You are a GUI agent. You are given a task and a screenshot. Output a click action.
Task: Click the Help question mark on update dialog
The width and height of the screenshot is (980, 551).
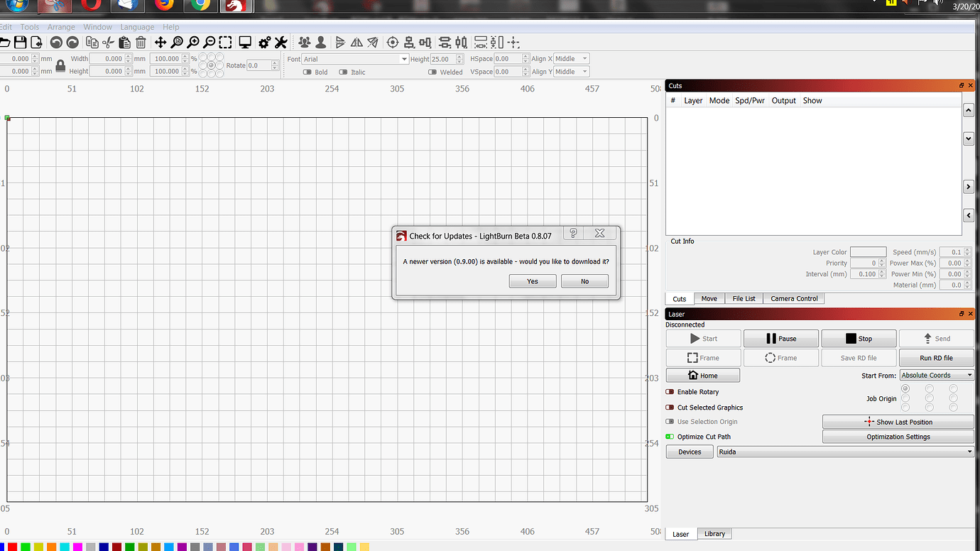[x=574, y=233]
